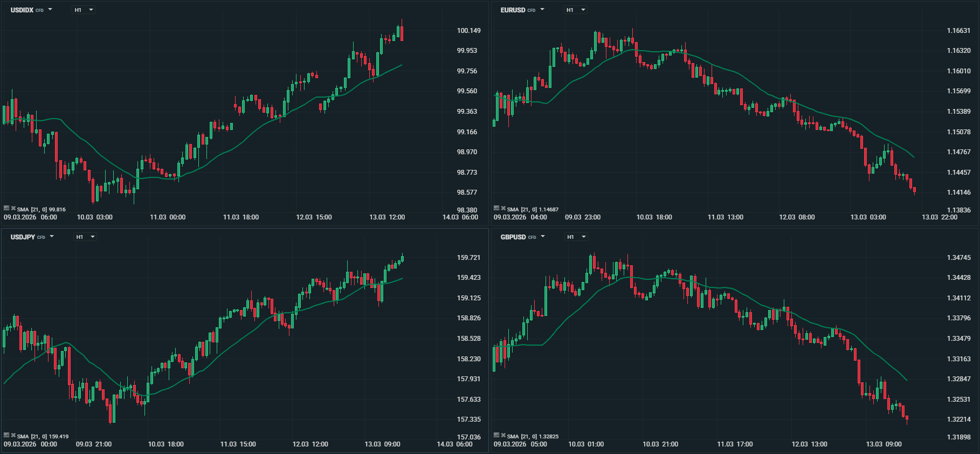The width and height of the screenshot is (980, 454).
Task: Delete SMA indicator from USDJPY chart
Action: click(x=13, y=435)
